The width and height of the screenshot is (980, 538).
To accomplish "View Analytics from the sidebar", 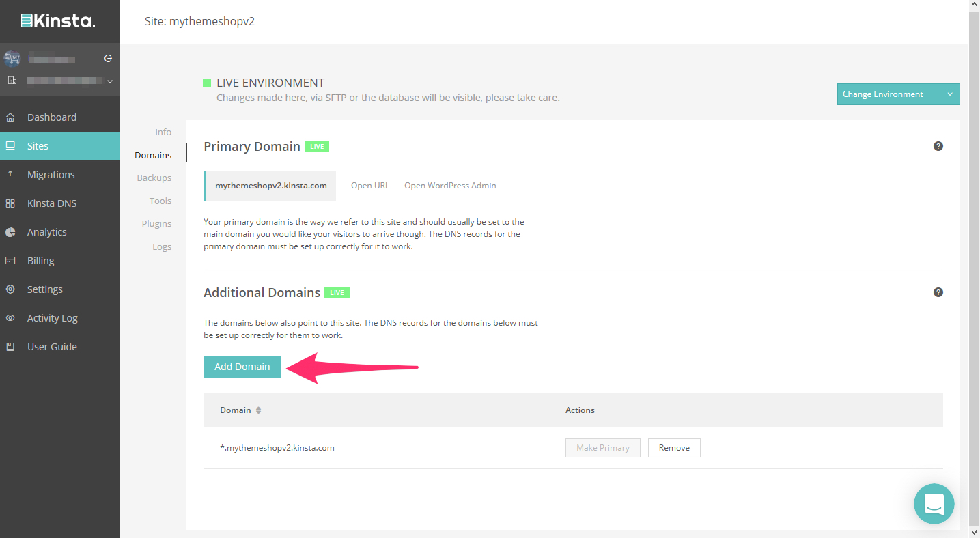I will (x=47, y=231).
